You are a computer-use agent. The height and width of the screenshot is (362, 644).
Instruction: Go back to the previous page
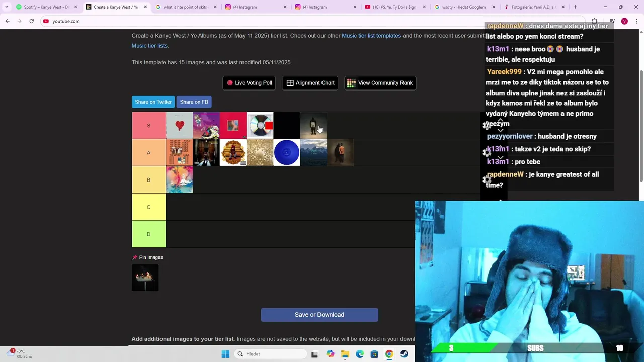(7, 21)
